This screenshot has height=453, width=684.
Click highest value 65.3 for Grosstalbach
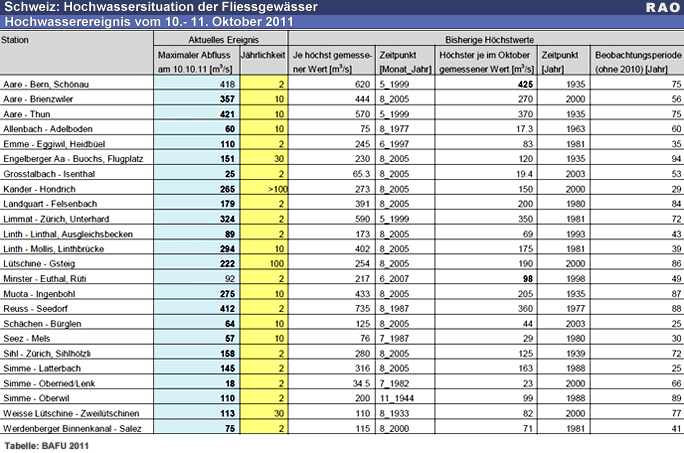tap(361, 174)
